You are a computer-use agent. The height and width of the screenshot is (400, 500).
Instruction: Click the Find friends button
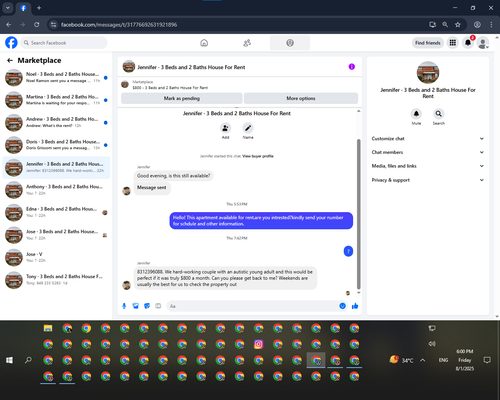click(x=428, y=43)
